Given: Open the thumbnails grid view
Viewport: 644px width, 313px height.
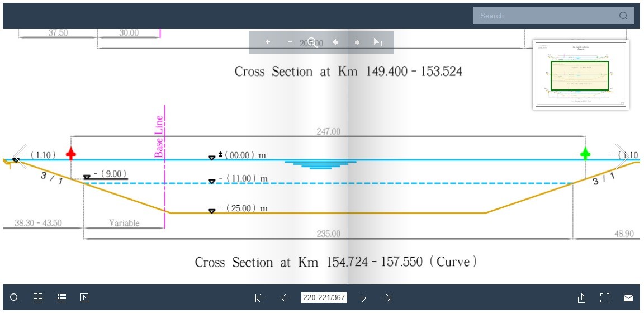Looking at the screenshot, I should (x=38, y=298).
